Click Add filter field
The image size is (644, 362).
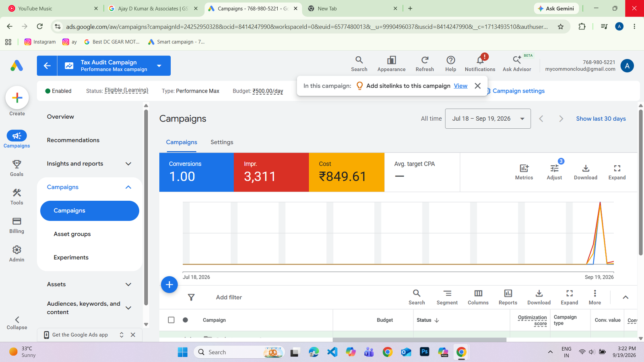(229, 297)
